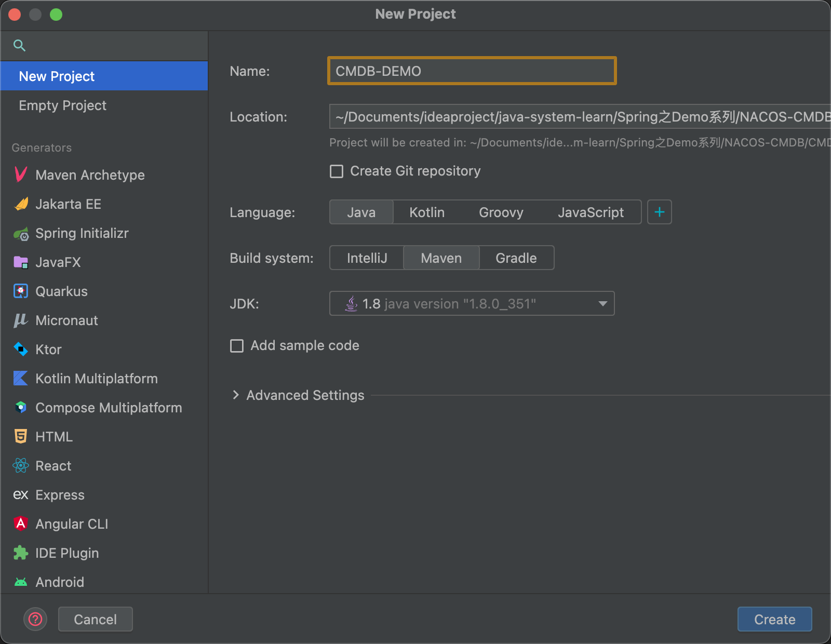Choose the Maven Archetype generator label
The height and width of the screenshot is (644, 831).
point(90,175)
